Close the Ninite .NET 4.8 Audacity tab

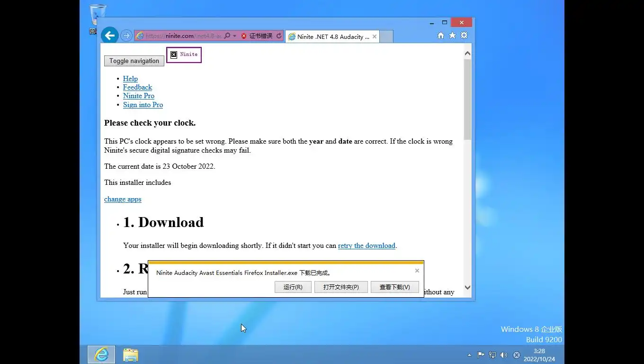(375, 36)
